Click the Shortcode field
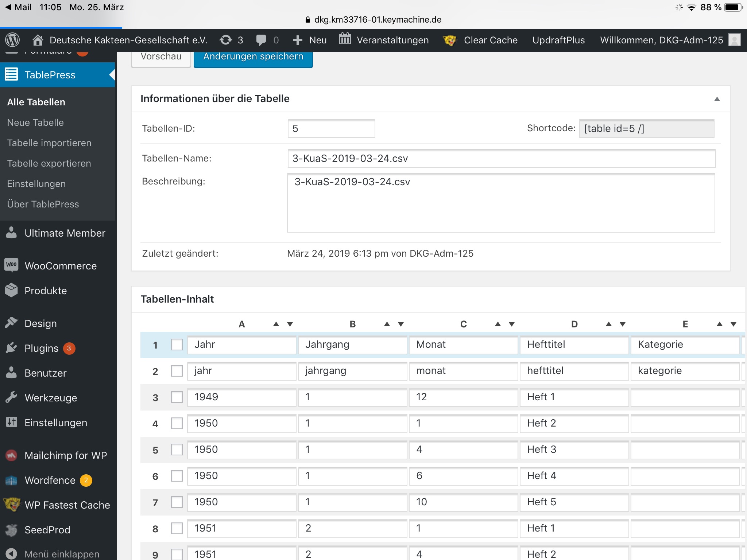This screenshot has height=560, width=747. coord(646,128)
